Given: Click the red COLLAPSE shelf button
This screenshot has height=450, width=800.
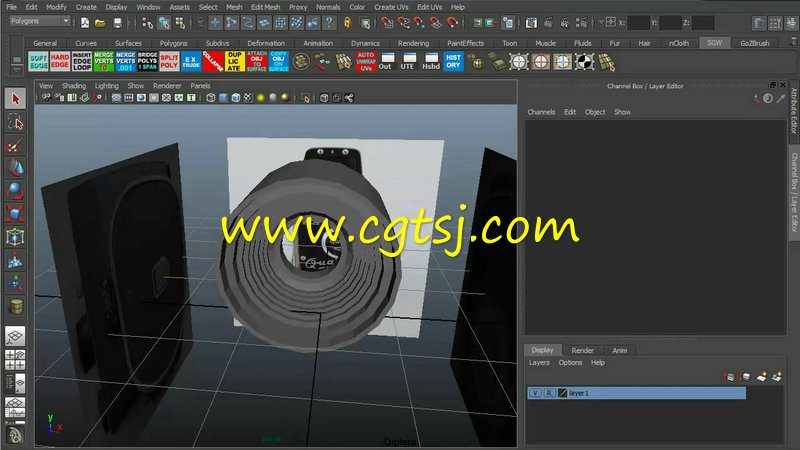Looking at the screenshot, I should [213, 61].
